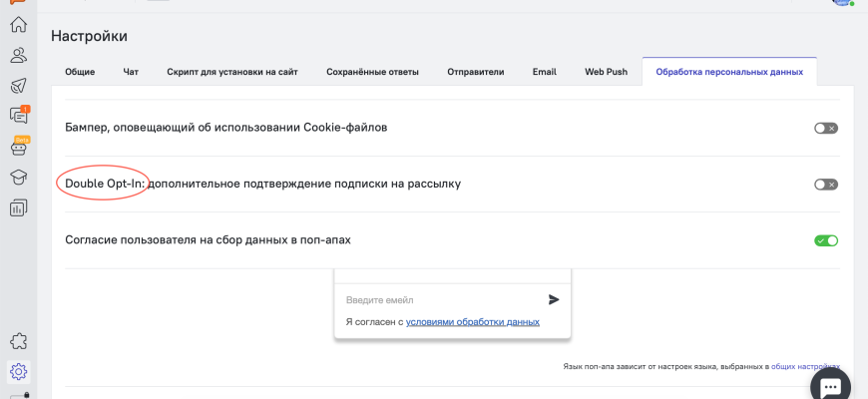Enable the Double Opt-In toggle
Viewport: 868px width, 399px height.
tap(825, 185)
